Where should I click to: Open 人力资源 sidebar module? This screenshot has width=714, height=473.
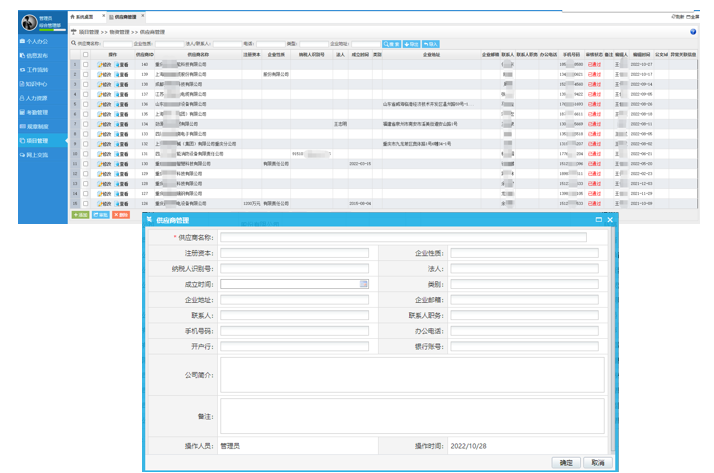click(36, 98)
